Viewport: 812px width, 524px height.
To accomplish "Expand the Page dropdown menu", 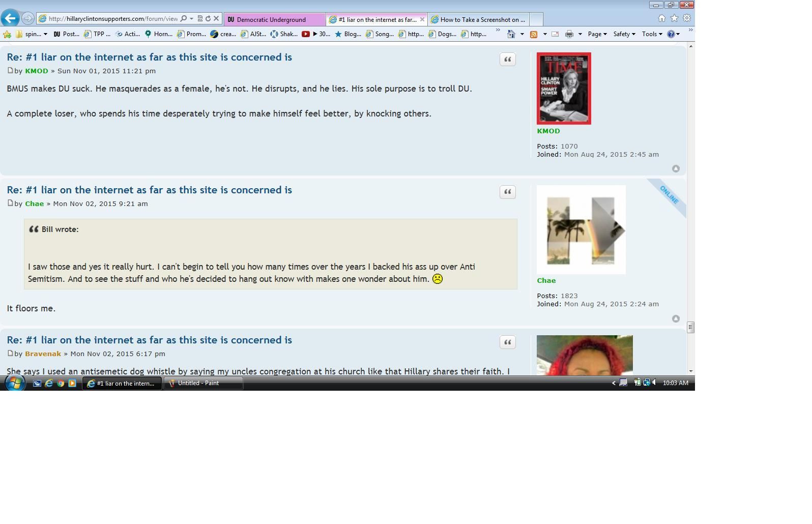I will [597, 34].
